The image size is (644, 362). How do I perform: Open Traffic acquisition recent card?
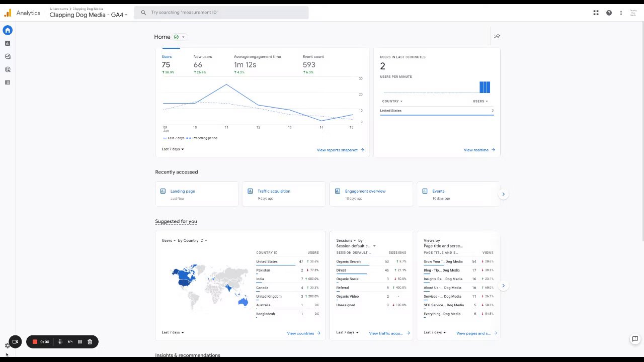284,194
